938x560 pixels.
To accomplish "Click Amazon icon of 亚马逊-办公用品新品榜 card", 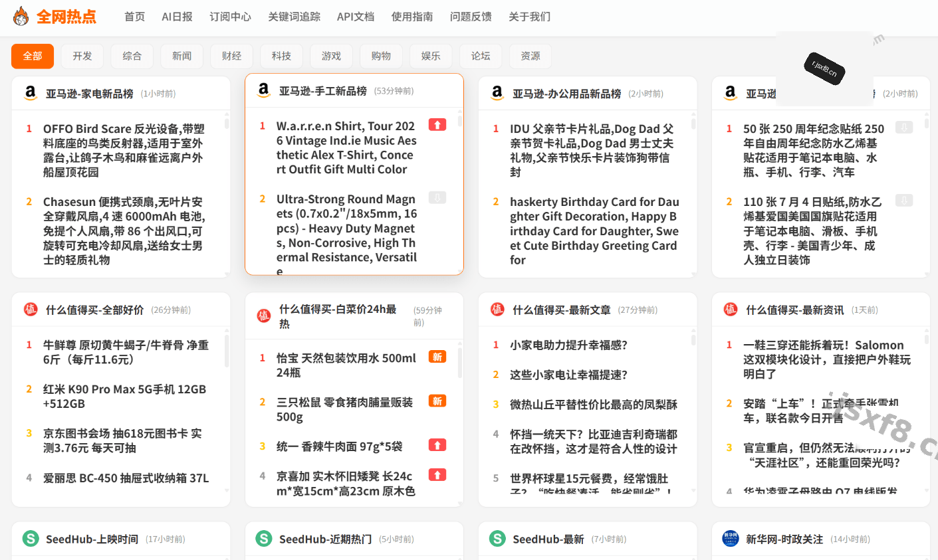I will (x=497, y=93).
